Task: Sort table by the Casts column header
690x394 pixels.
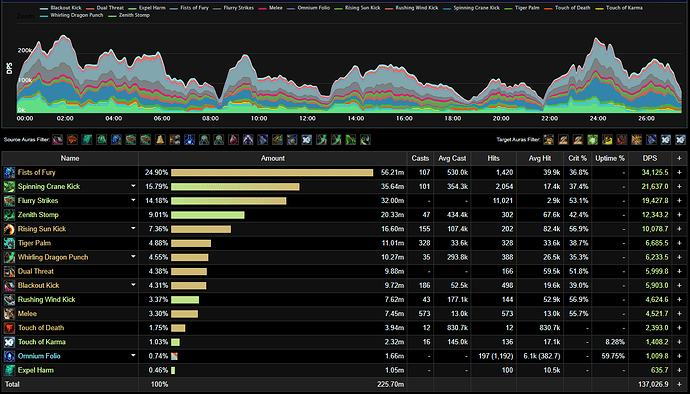Action: coord(420,158)
